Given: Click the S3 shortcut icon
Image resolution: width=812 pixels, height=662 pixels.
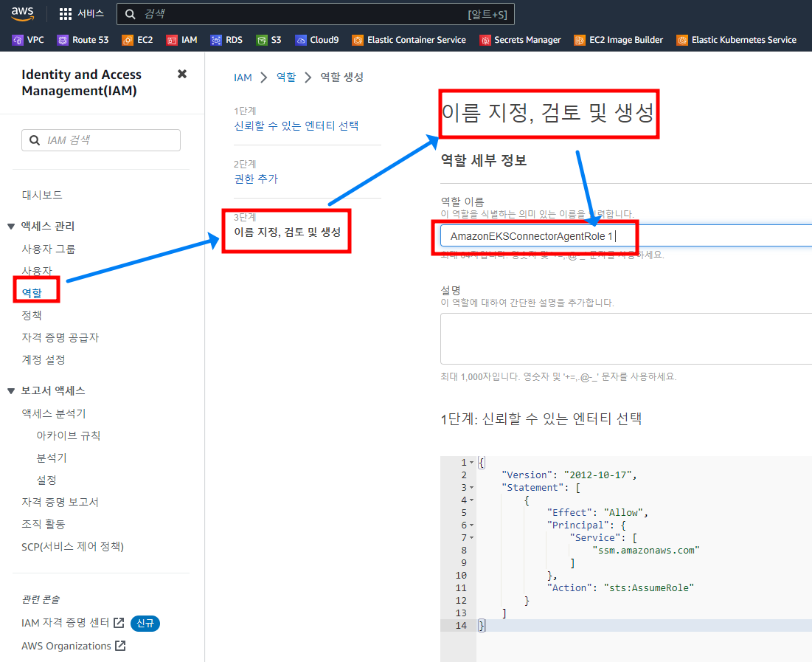Looking at the screenshot, I should pos(262,40).
